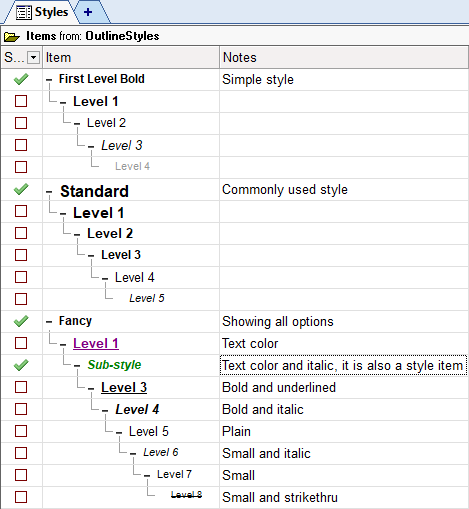The width and height of the screenshot is (469, 509).
Task: Toggle checkbox next to gray Level 4
Action: 21,167
